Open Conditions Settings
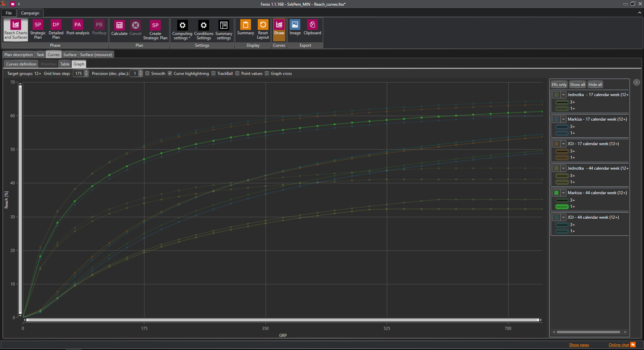The image size is (644, 350). [204, 30]
